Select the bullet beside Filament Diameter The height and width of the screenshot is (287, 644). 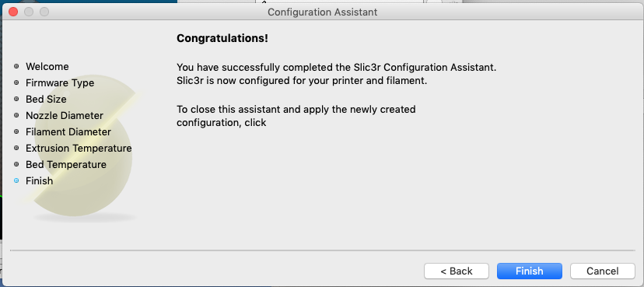tap(16, 131)
